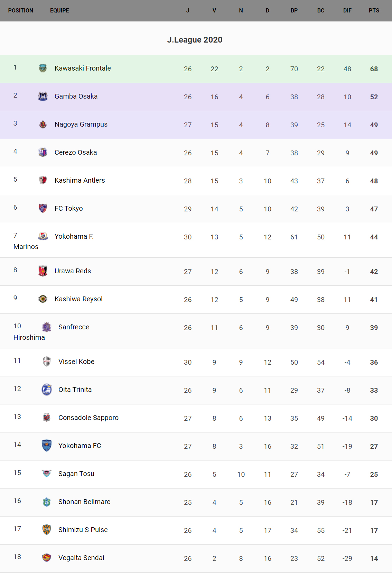Click Shonan Bellmare's points value 17

pos(374,502)
